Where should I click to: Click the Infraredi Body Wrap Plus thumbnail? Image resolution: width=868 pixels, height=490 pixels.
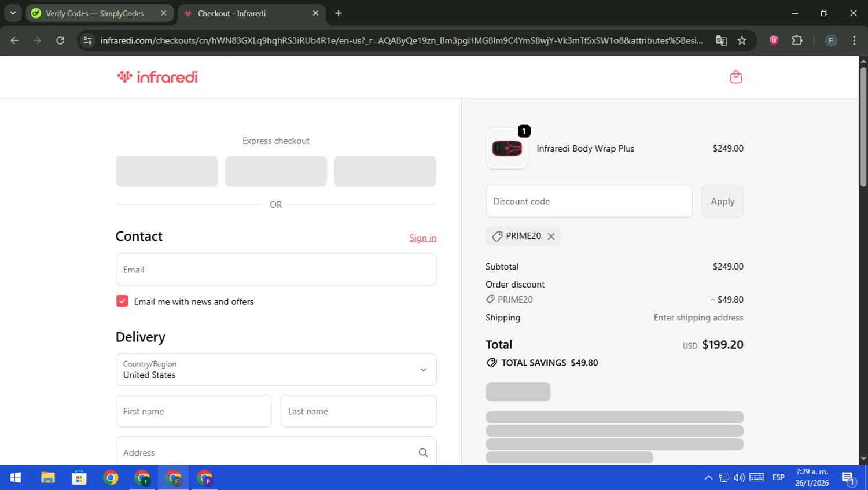pyautogui.click(x=507, y=149)
